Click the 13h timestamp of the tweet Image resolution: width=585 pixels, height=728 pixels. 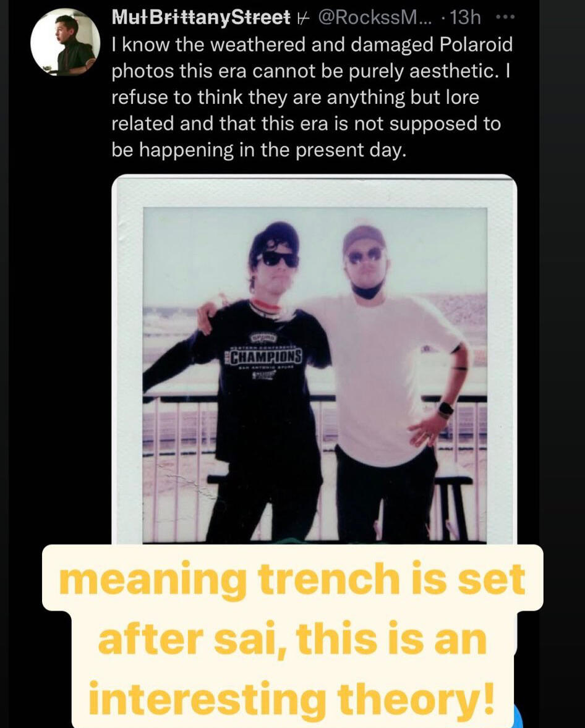(x=465, y=18)
